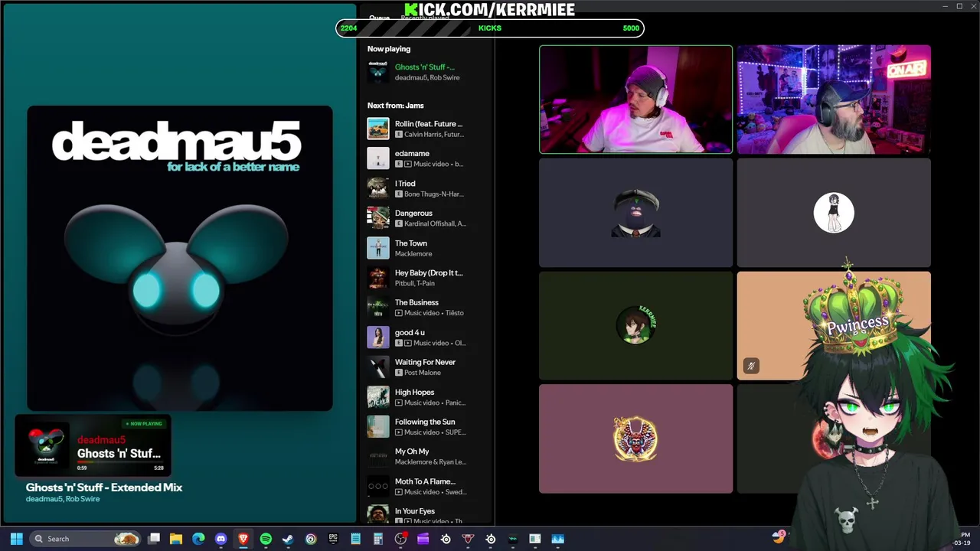Screen dimensions: 980x551
Task: Open File Explorer from the taskbar
Action: click(176, 539)
